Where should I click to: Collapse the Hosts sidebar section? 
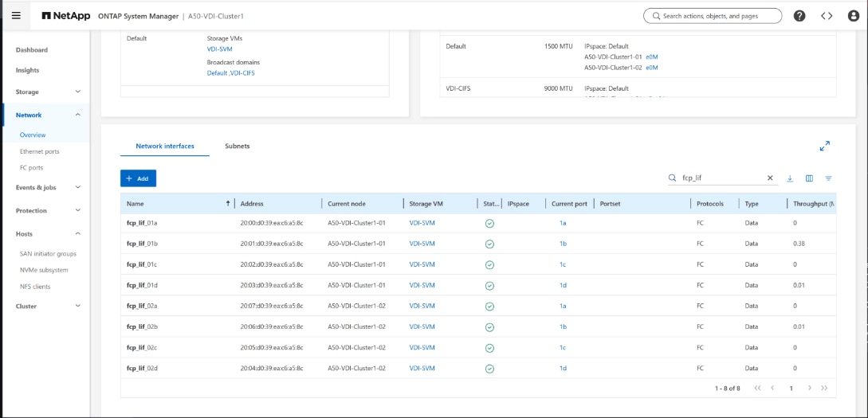click(78, 234)
